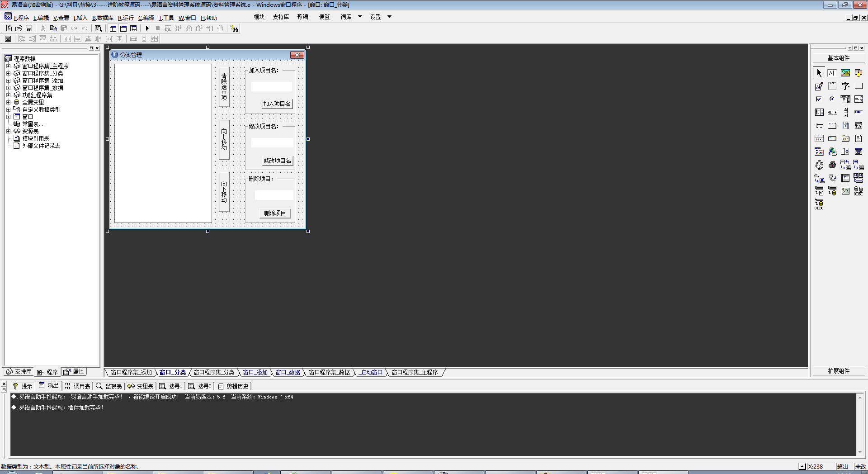Click the binoculars help search icon
The height and width of the screenshot is (474, 868).
tap(234, 28)
